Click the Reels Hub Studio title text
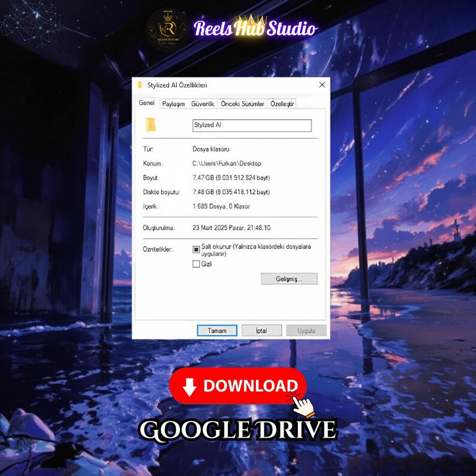This screenshot has width=476, height=476. coord(255,29)
